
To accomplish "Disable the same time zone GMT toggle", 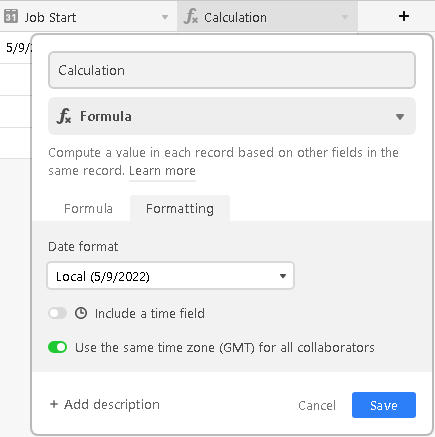I will click(x=58, y=347).
